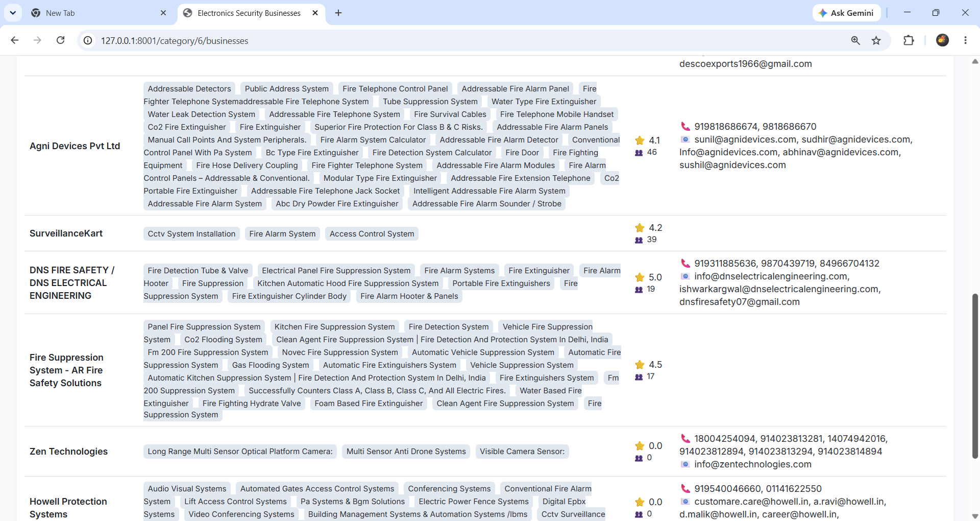View site information icon

pos(88,40)
